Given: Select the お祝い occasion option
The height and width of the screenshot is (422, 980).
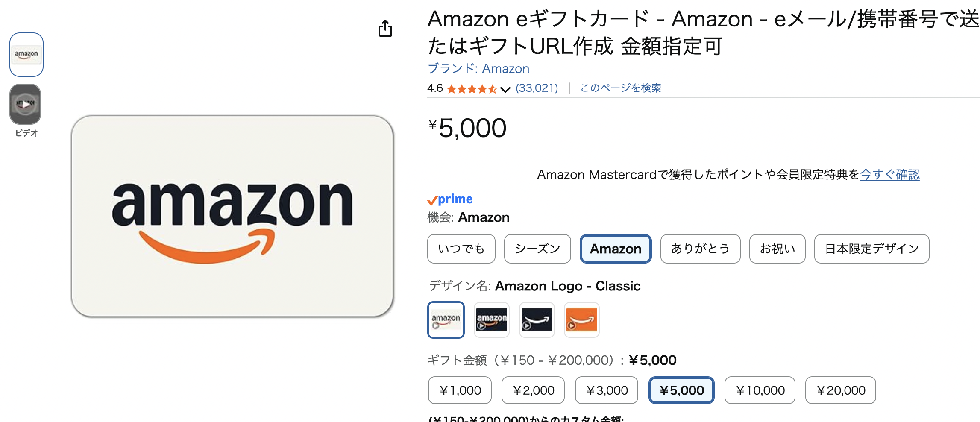Looking at the screenshot, I should coord(777,249).
